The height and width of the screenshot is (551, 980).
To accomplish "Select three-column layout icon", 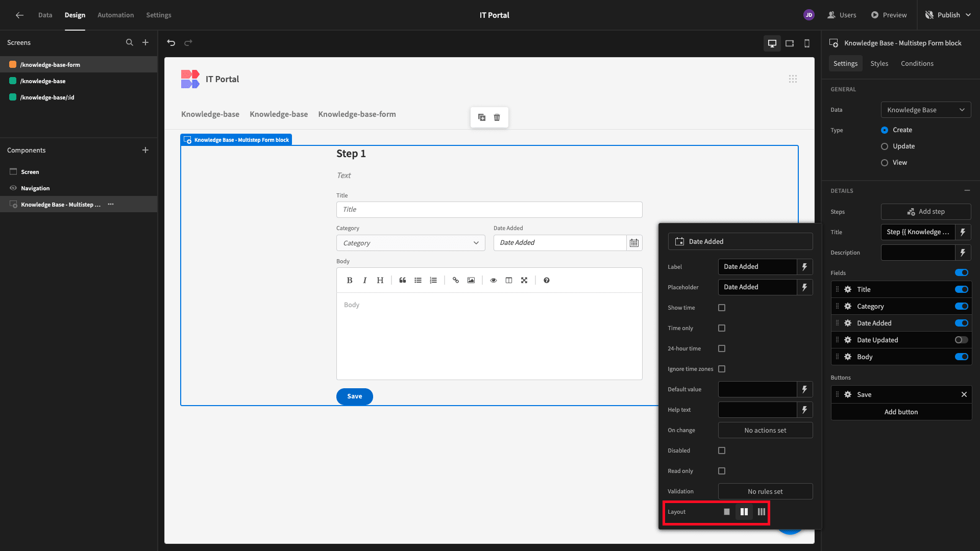I will coord(762,512).
